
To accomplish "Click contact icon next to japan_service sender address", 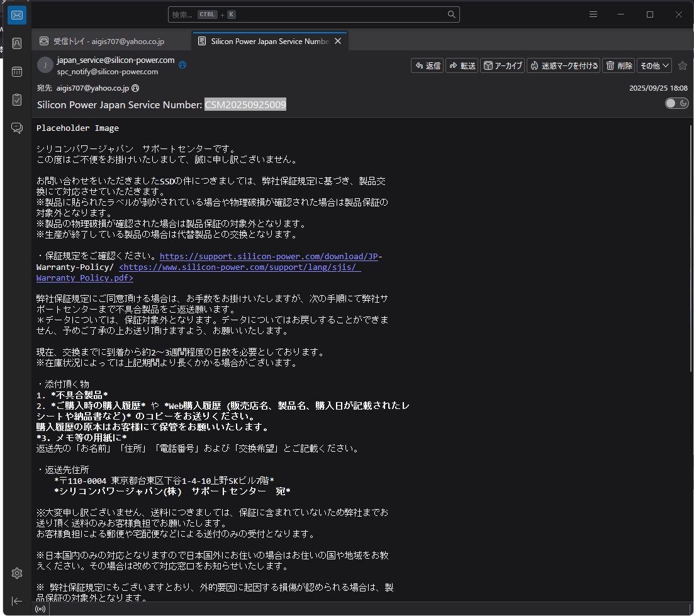I will (182, 64).
